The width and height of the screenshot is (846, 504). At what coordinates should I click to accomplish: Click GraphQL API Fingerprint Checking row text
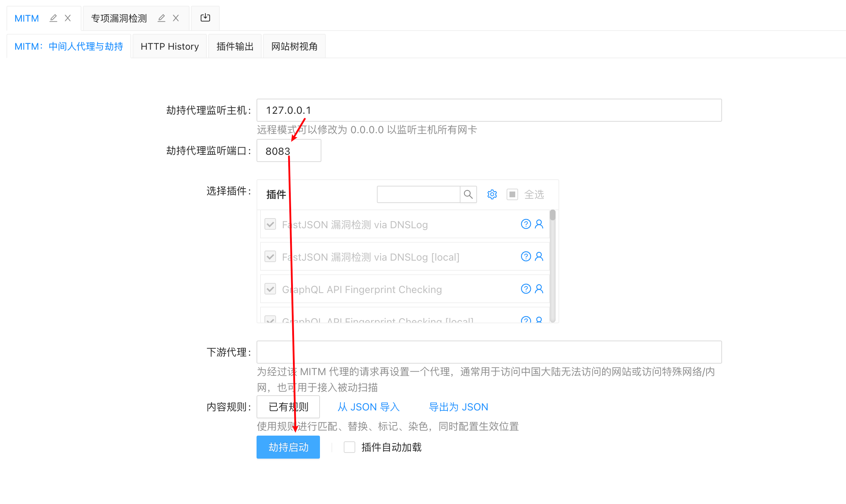tap(362, 289)
